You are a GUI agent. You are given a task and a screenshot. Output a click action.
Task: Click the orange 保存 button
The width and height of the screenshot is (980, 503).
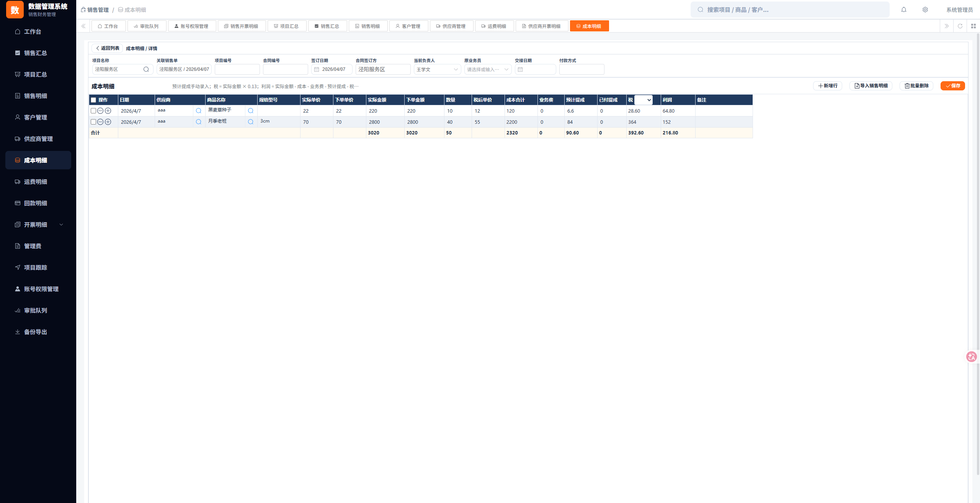point(952,86)
